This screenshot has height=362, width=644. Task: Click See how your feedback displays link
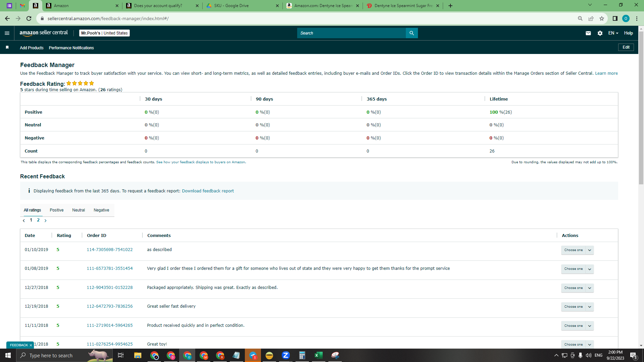(x=201, y=162)
